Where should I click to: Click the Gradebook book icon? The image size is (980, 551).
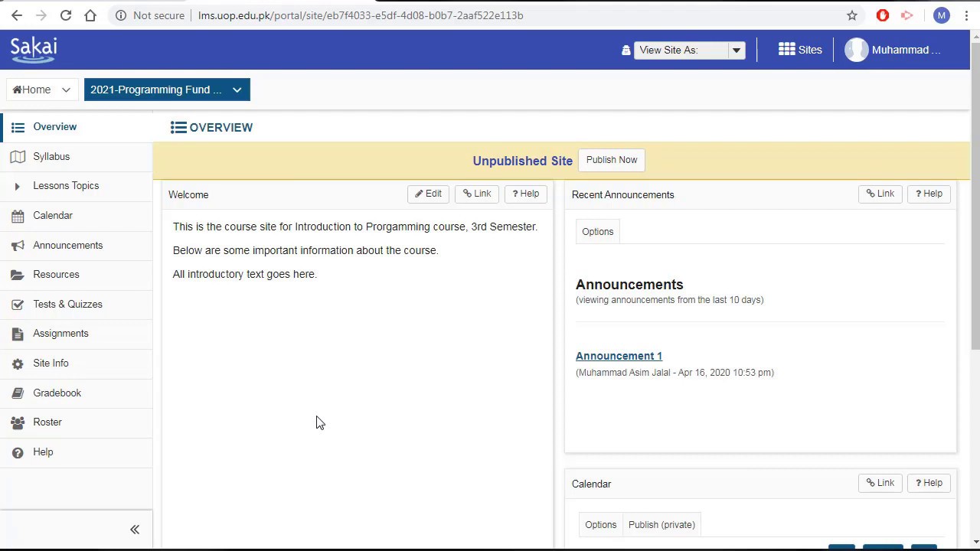pyautogui.click(x=18, y=393)
